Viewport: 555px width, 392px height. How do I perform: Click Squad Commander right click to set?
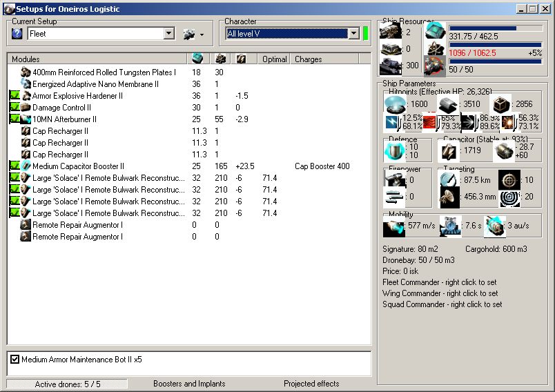pos(442,304)
